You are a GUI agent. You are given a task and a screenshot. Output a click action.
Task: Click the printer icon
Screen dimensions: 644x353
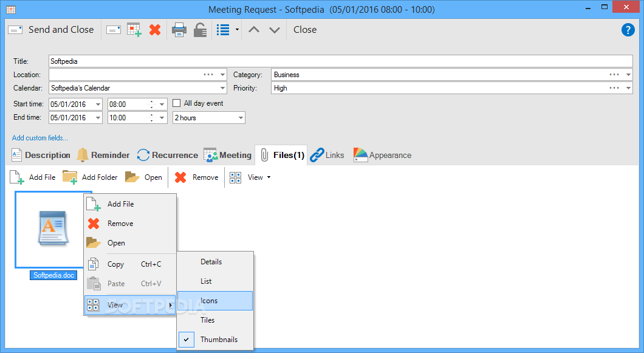pyautogui.click(x=179, y=30)
